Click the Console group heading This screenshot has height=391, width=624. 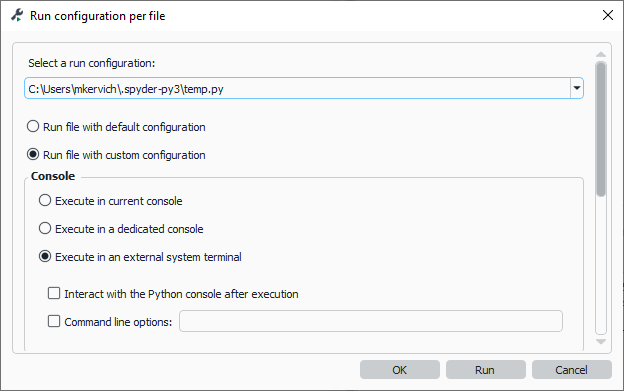53,176
